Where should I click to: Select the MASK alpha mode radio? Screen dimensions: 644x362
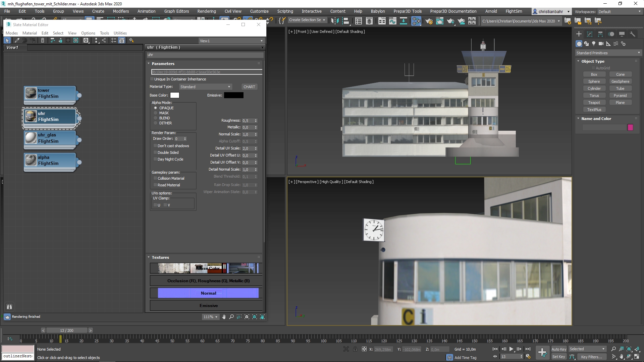(155, 113)
